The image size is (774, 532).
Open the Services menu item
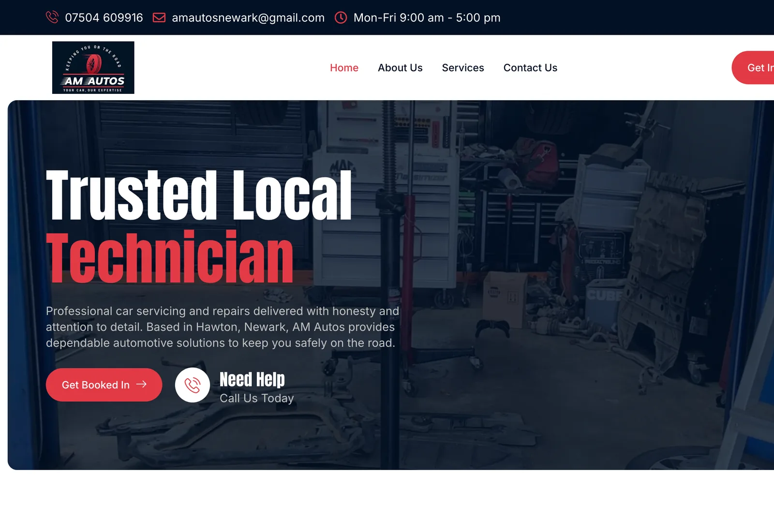pyautogui.click(x=463, y=68)
